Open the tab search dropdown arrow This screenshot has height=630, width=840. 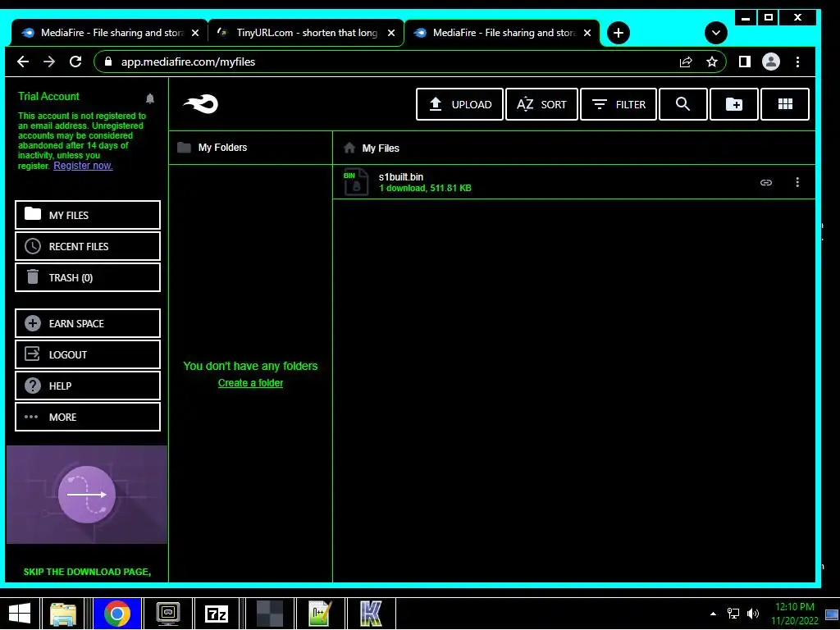point(715,33)
